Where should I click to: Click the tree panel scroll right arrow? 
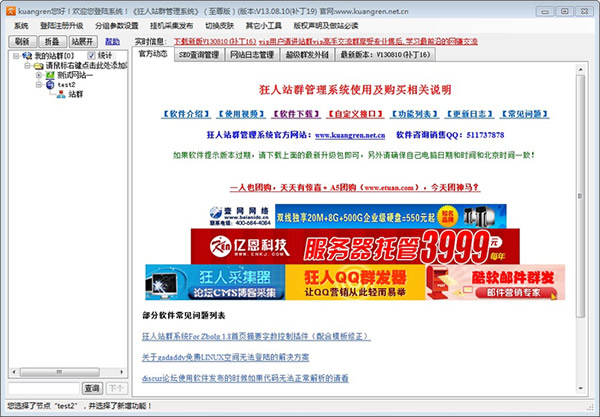click(x=122, y=372)
